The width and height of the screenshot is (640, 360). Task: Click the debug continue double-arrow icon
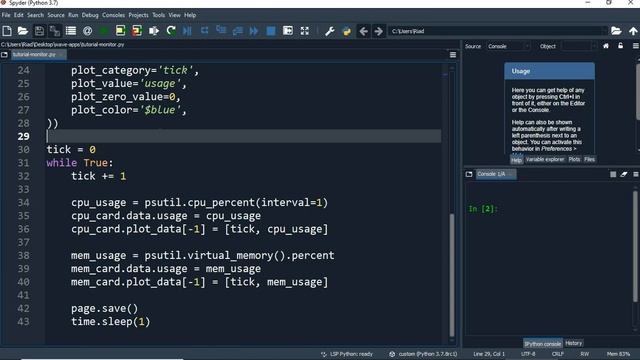click(254, 31)
